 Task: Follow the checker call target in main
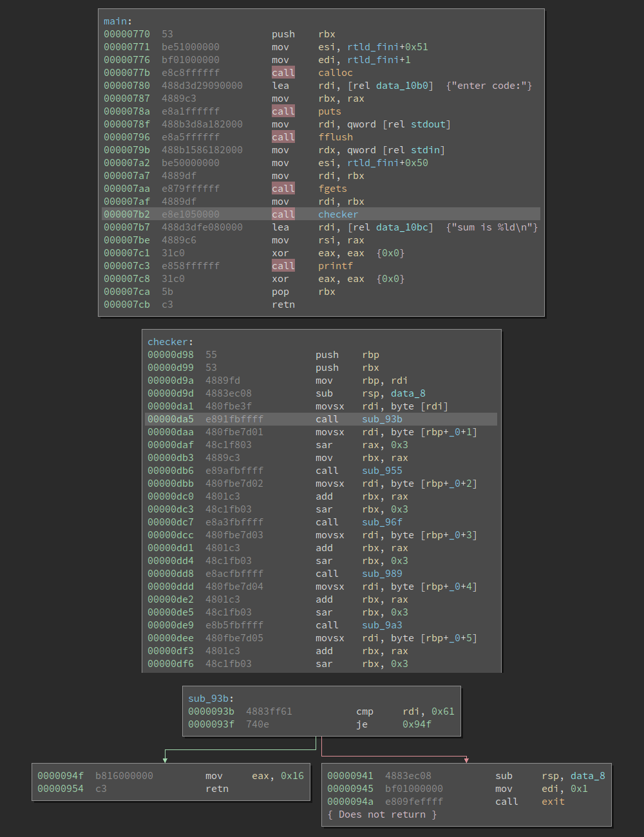[x=337, y=214]
